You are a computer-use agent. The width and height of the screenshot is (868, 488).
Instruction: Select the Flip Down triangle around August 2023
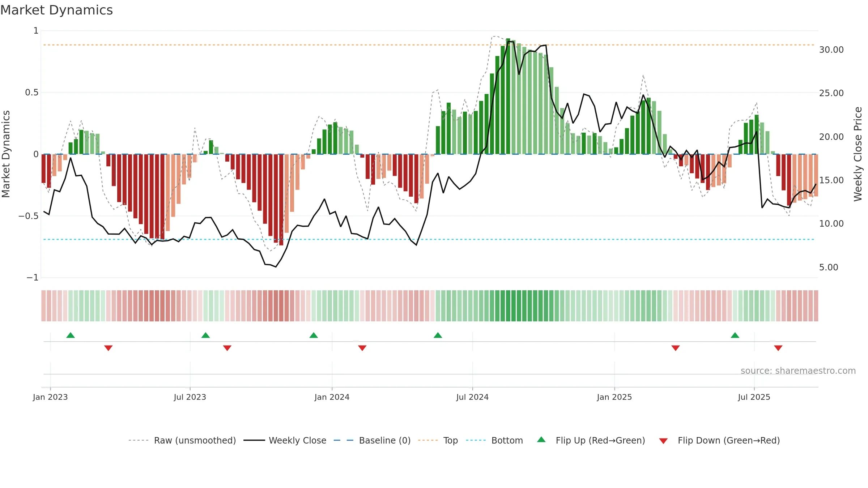227,348
